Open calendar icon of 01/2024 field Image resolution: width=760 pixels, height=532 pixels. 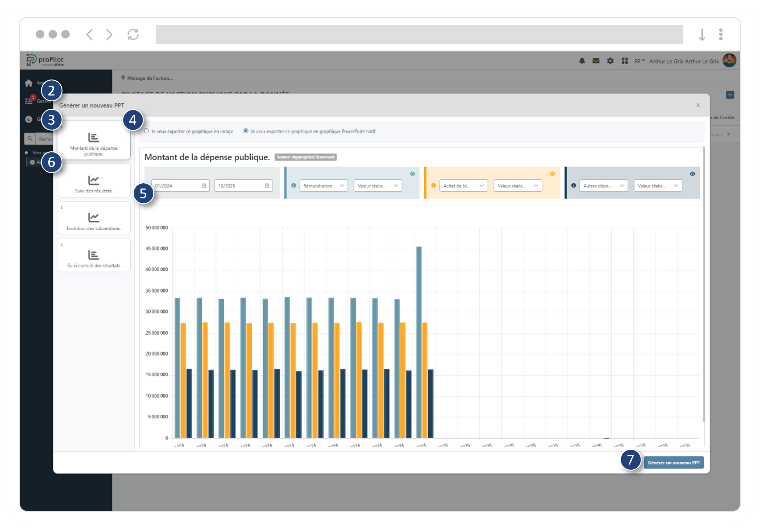tap(204, 186)
